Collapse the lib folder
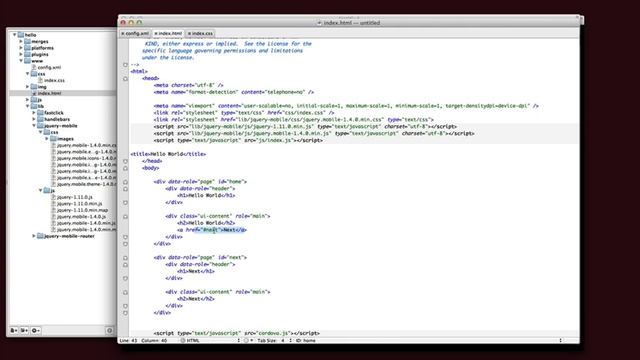Image resolution: width=640 pixels, height=360 pixels. click(28, 106)
